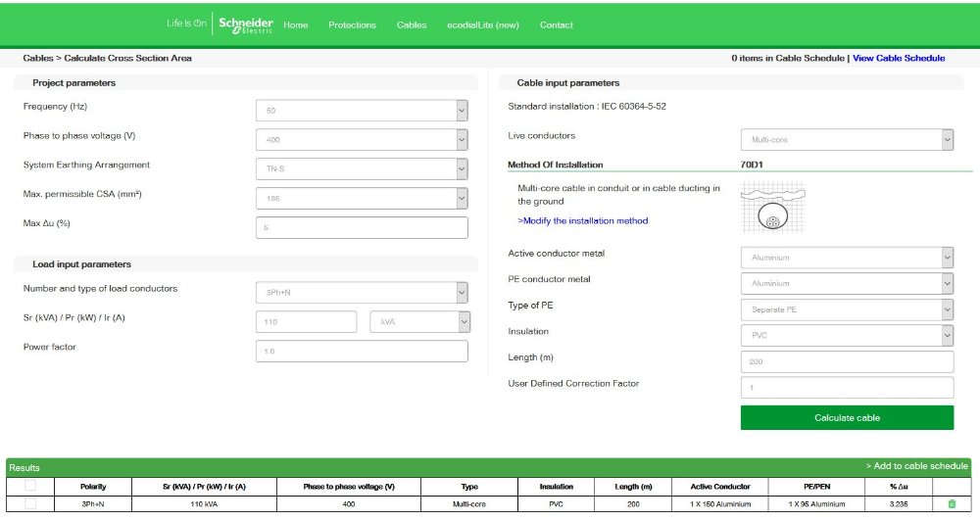Click Modify the installation method link

(583, 221)
